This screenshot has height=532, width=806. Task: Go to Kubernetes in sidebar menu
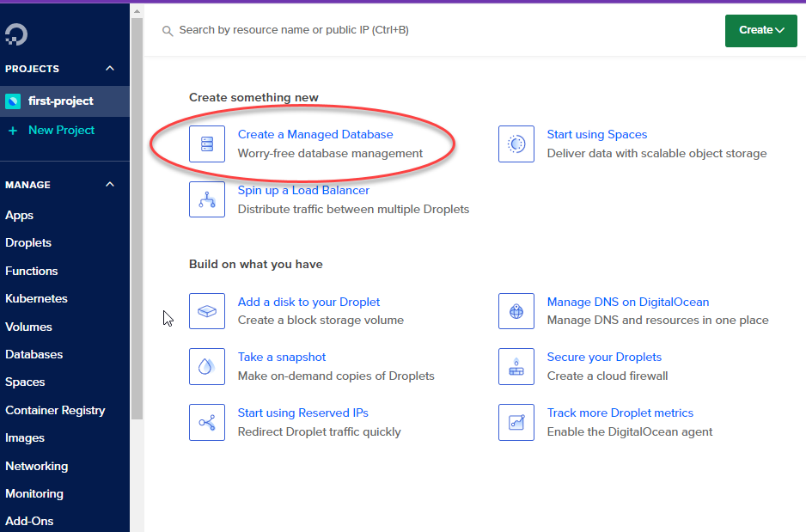36,299
